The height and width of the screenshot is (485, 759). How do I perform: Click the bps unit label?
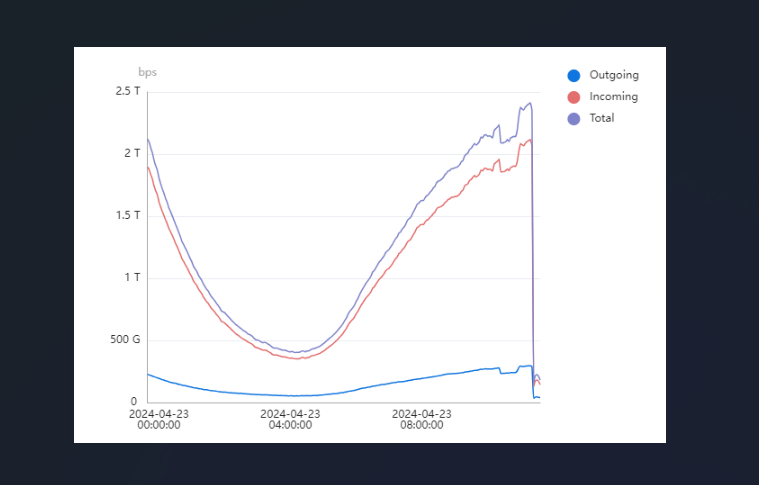147,72
